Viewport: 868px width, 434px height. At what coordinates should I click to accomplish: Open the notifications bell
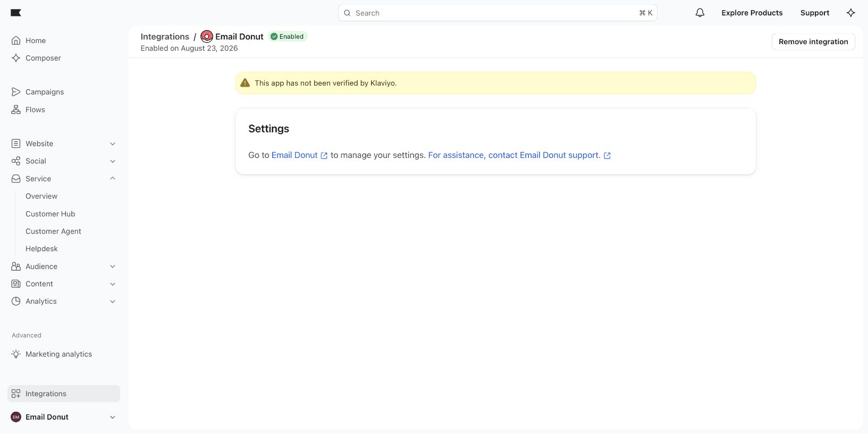point(700,13)
